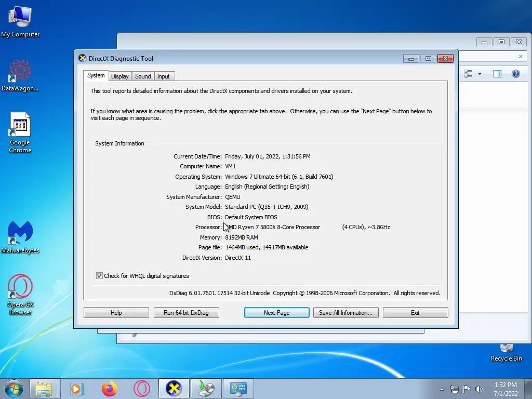The width and height of the screenshot is (532, 399).
Task: Maximize the DirectX Diagnostic Tool window
Action: point(428,59)
